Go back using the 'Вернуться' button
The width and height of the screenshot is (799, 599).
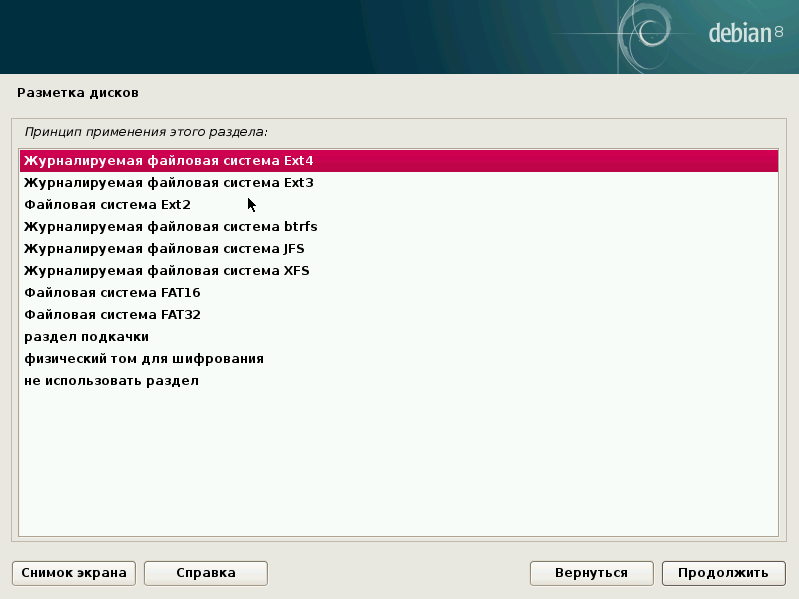592,573
